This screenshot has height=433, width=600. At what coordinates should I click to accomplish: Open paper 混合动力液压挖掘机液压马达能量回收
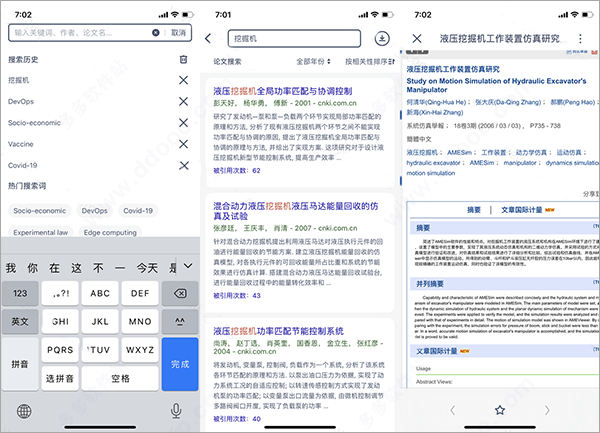[x=296, y=211]
